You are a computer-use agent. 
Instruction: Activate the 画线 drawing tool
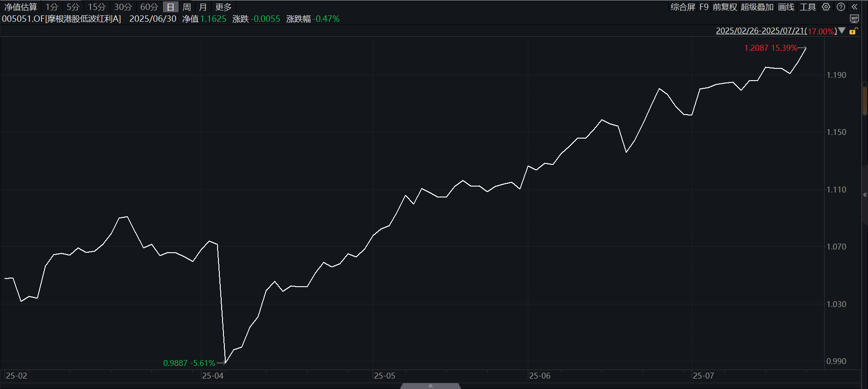coord(786,7)
